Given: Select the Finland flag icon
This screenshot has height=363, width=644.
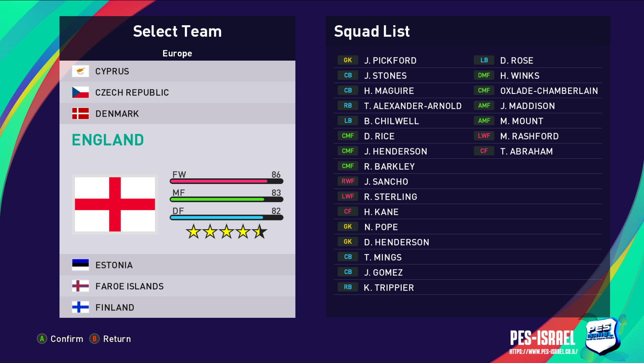Looking at the screenshot, I should click(80, 307).
